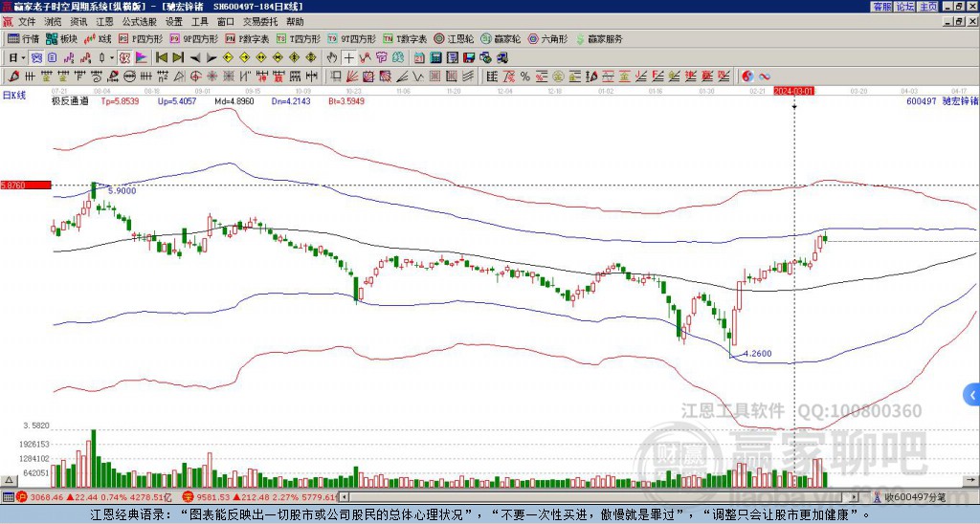Click the blue side-panel chevron button

coord(972,395)
